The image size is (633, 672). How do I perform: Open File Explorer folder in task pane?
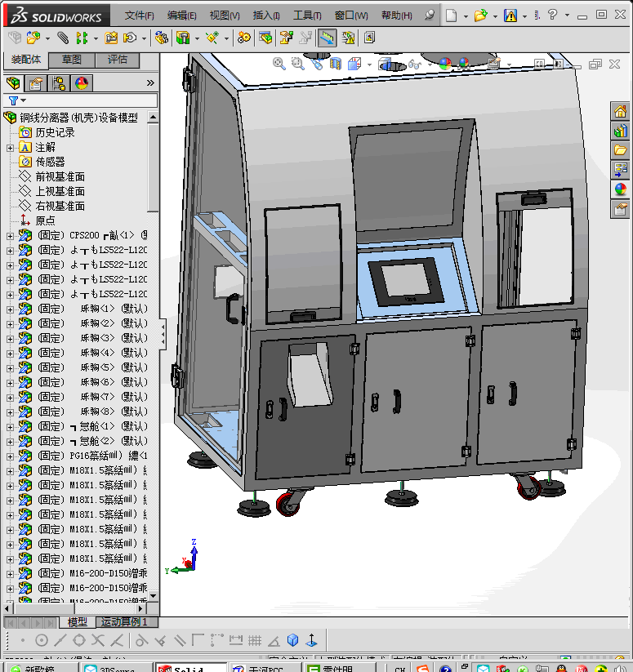tap(620, 150)
